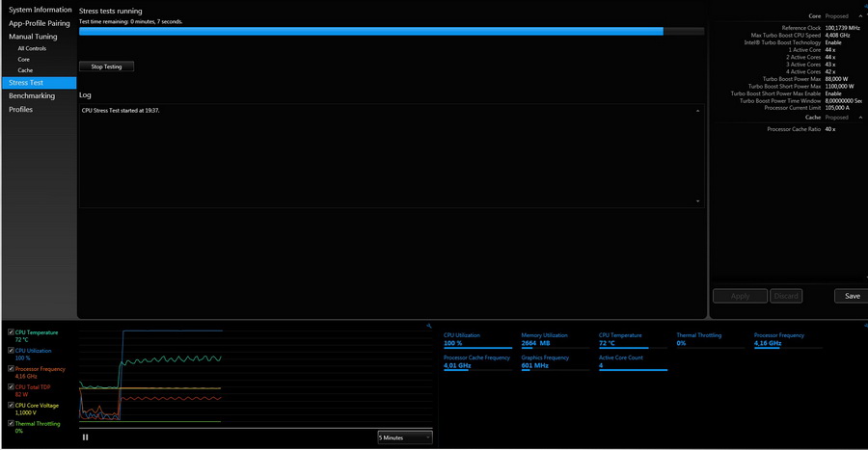Click the 3 Active Cores 43 x value

tap(829, 65)
